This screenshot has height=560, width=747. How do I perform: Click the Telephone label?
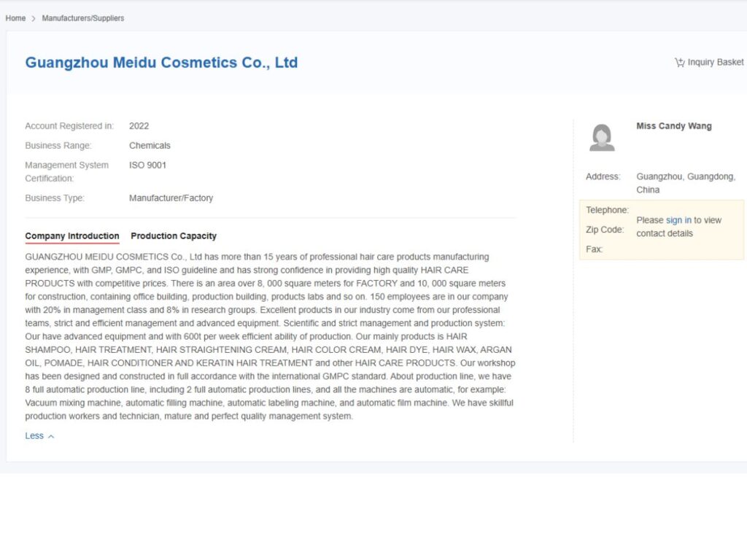[x=608, y=210]
